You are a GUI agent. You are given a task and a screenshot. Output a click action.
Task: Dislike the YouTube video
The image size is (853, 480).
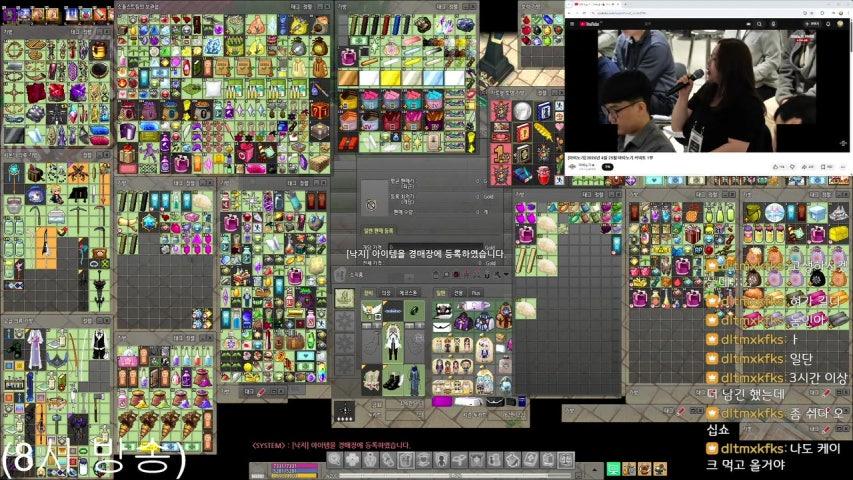793,167
